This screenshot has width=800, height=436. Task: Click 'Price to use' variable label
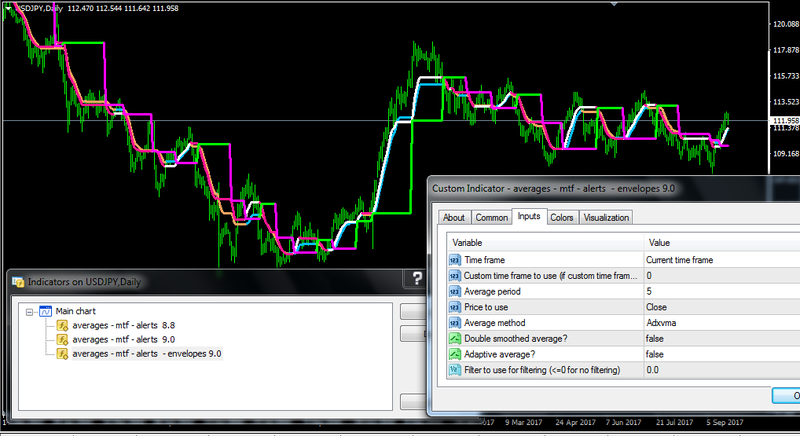(486, 307)
